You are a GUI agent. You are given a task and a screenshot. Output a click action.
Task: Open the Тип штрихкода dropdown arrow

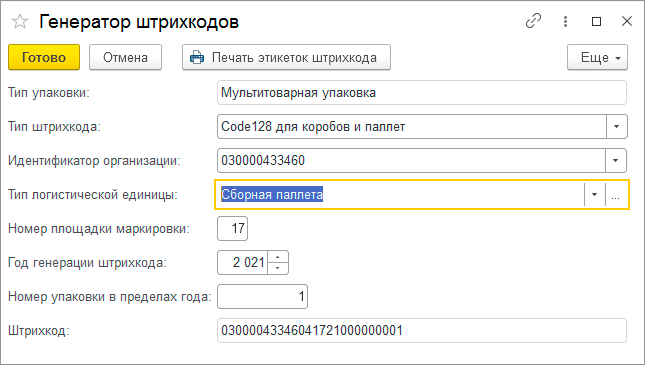click(x=616, y=126)
